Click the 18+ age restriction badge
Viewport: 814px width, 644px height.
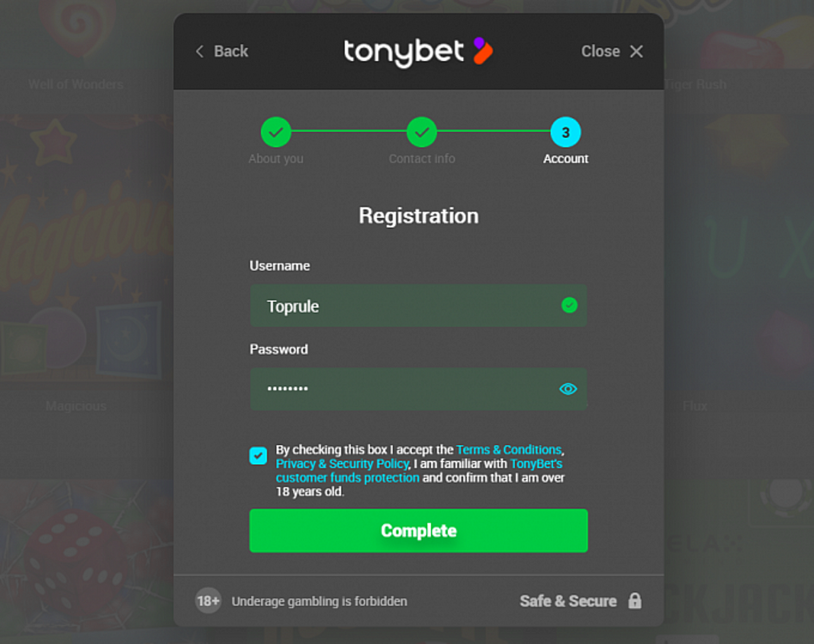tap(208, 601)
